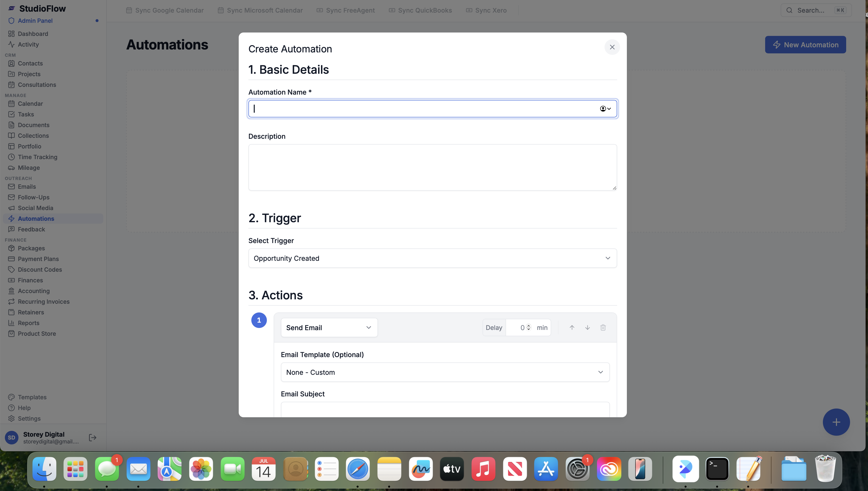Close the Create Automation dialog
Image resolution: width=868 pixels, height=491 pixels.
point(612,47)
